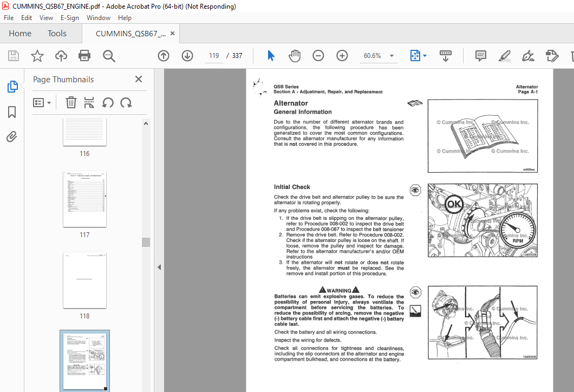
Task: Zoom in with the plus button
Action: click(342, 56)
